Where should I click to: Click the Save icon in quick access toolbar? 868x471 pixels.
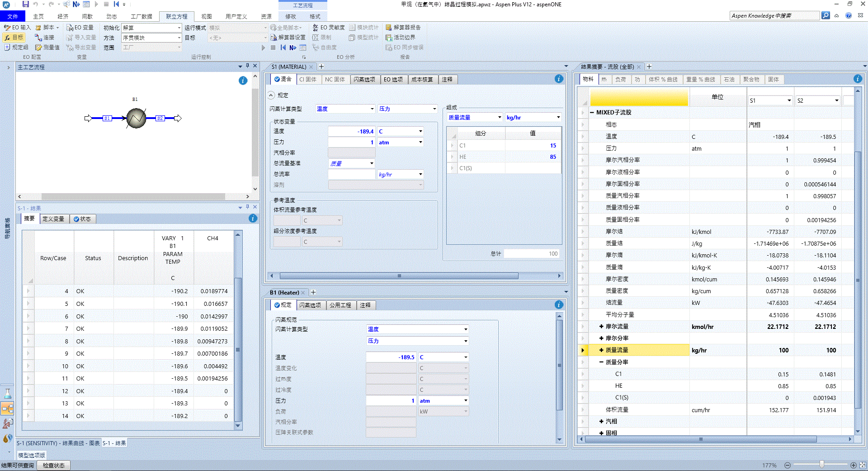[25, 4]
